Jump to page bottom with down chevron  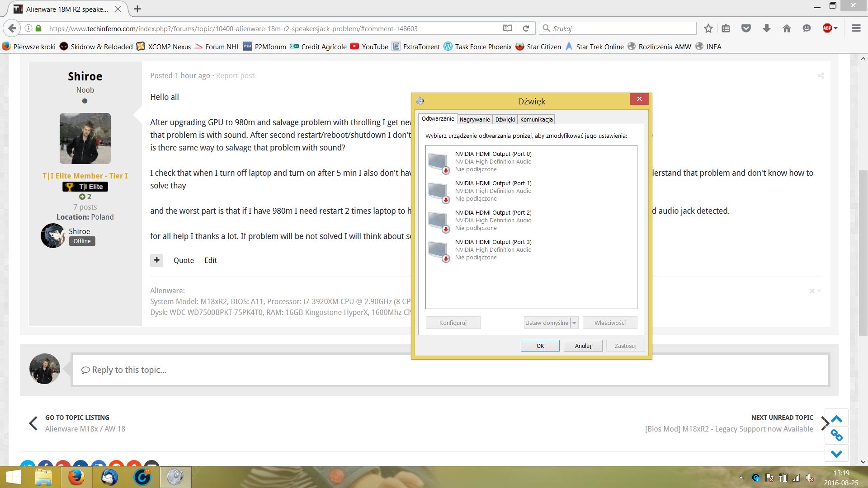click(x=836, y=453)
